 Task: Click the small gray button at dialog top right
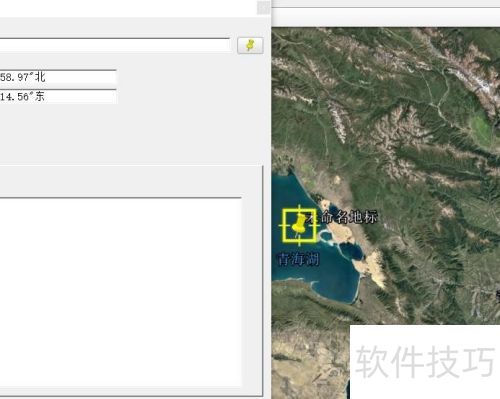(263, 7)
